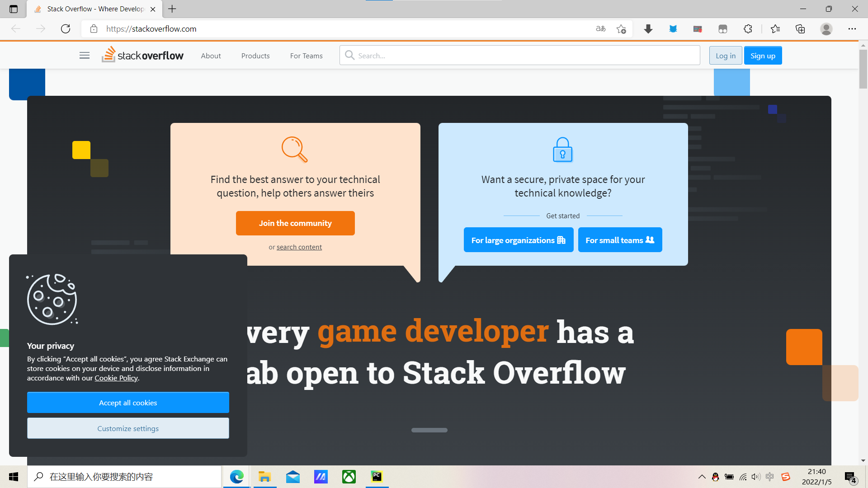Open the Collections icon

[x=800, y=29]
